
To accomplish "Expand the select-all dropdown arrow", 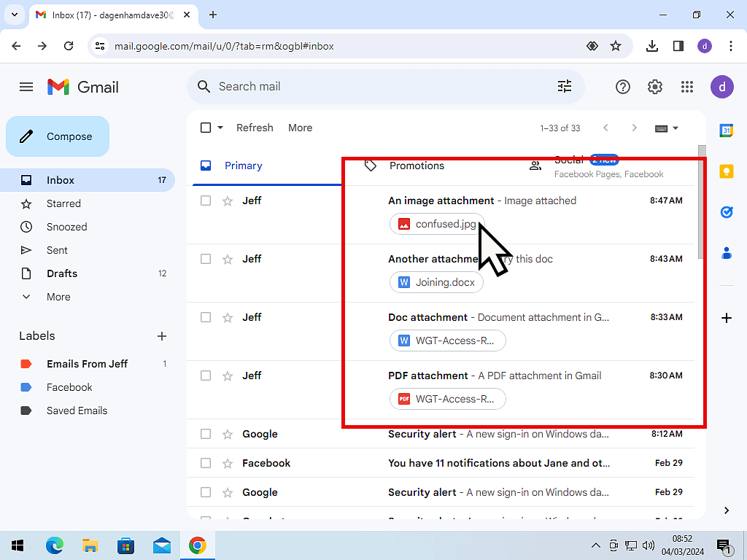I will [x=220, y=128].
